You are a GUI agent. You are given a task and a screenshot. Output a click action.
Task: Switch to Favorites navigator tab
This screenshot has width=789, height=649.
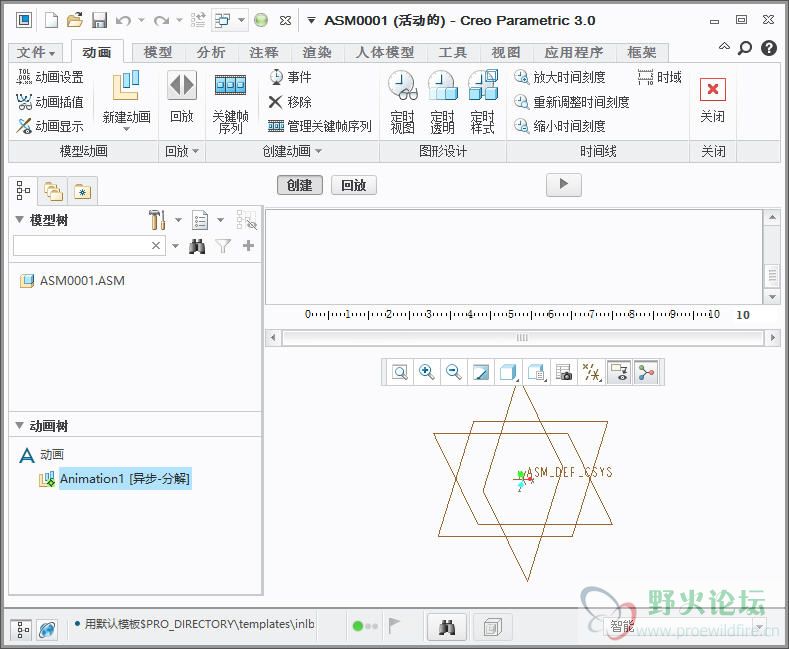click(x=83, y=192)
